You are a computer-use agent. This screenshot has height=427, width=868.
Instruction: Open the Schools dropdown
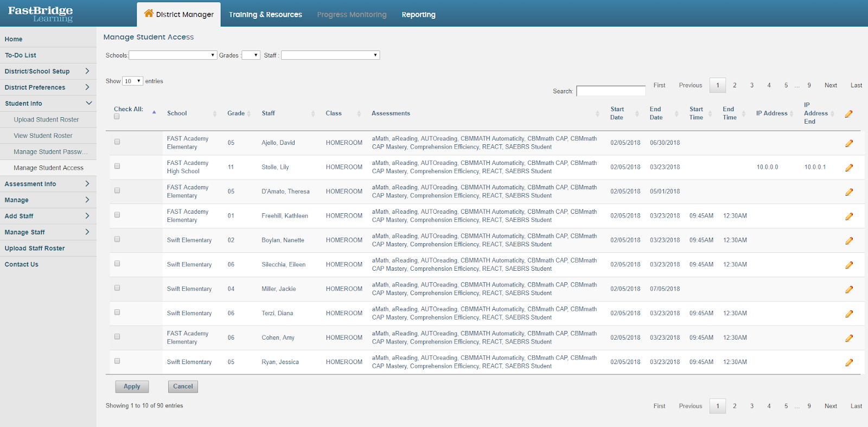173,55
